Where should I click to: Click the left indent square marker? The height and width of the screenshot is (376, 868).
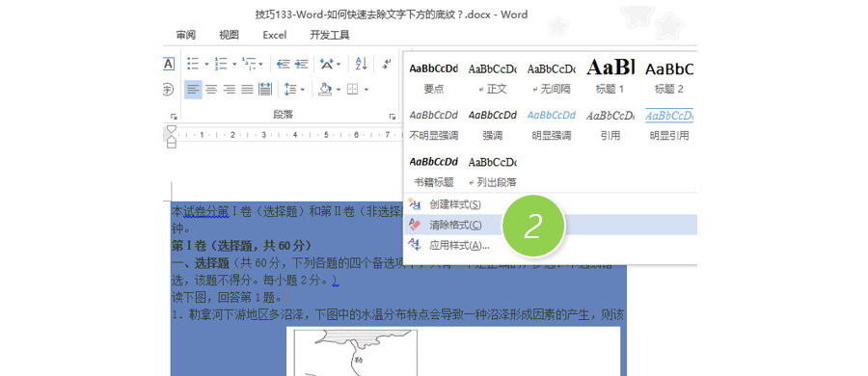(x=172, y=145)
